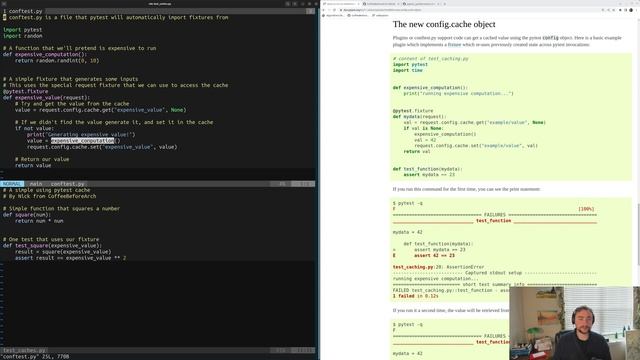Viewport: 640px width, 360px height.
Task: Click 'The new config.cache object' heading
Action: click(444, 24)
